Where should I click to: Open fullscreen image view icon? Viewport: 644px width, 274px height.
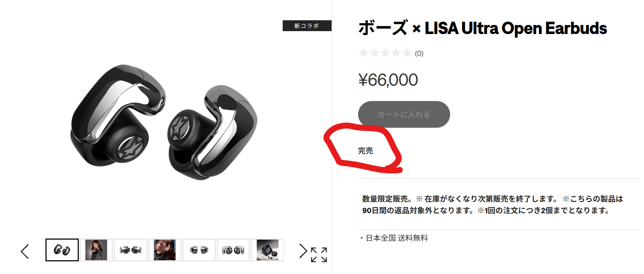click(x=319, y=255)
